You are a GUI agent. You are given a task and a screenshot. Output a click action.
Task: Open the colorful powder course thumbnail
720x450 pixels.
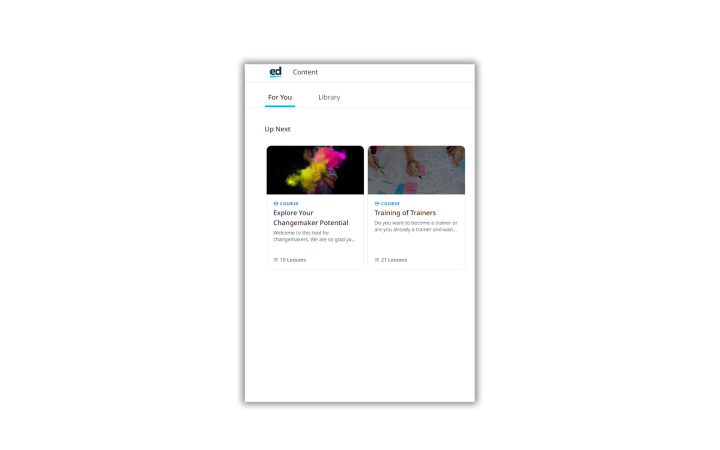point(315,170)
